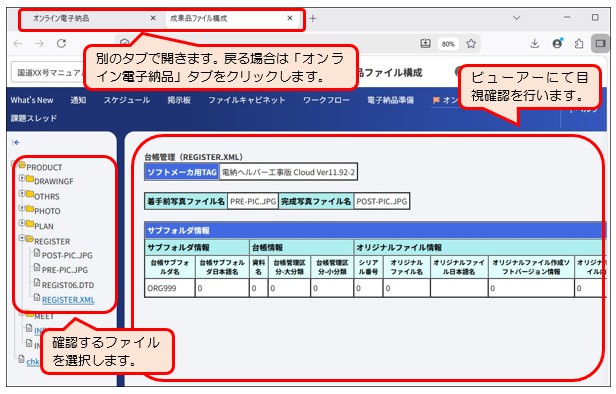616x394 pixels.
Task: Open the ファイルキャビネット menu
Action: click(x=246, y=100)
